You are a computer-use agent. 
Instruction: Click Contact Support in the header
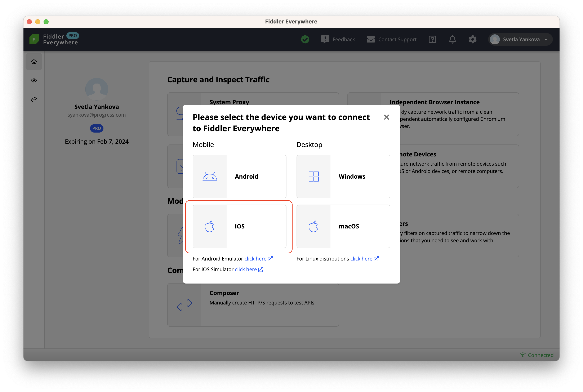(392, 40)
